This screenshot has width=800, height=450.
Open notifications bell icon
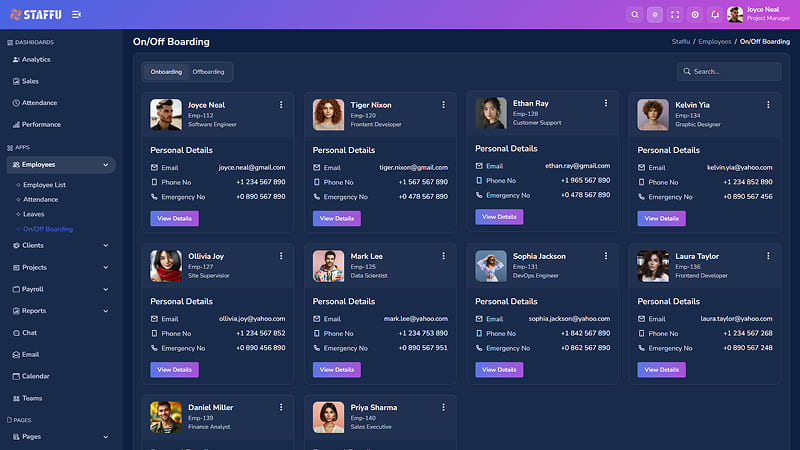click(x=715, y=15)
